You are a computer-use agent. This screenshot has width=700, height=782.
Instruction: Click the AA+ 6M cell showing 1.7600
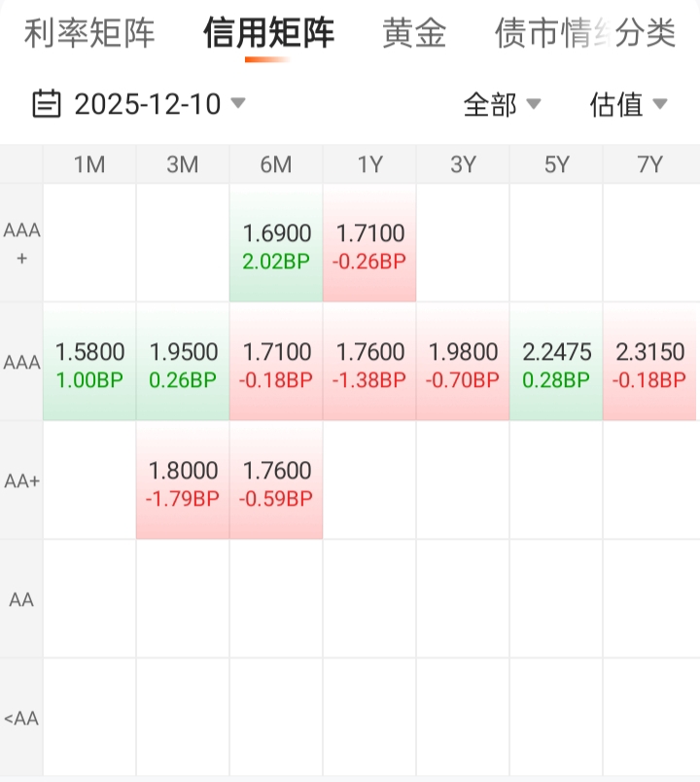click(276, 481)
